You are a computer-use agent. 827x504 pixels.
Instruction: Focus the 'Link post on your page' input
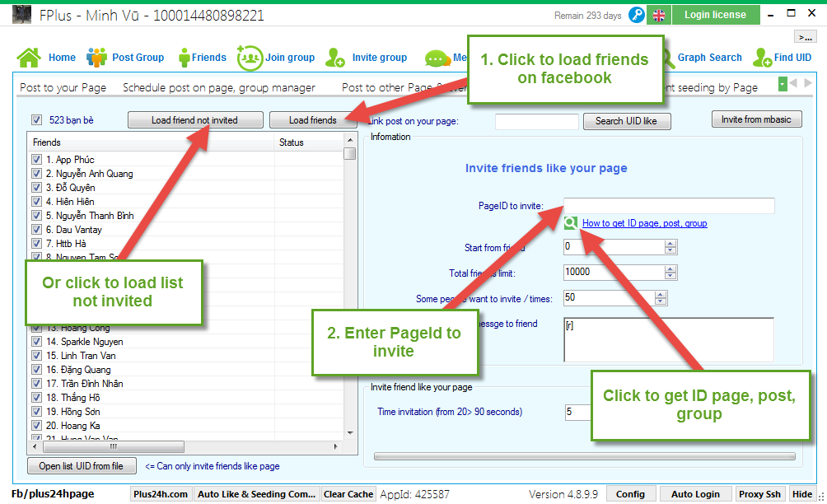click(x=537, y=121)
